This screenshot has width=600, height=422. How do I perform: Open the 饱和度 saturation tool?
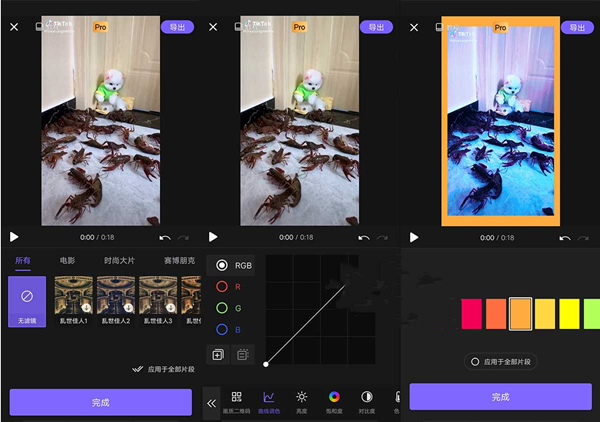(334, 401)
